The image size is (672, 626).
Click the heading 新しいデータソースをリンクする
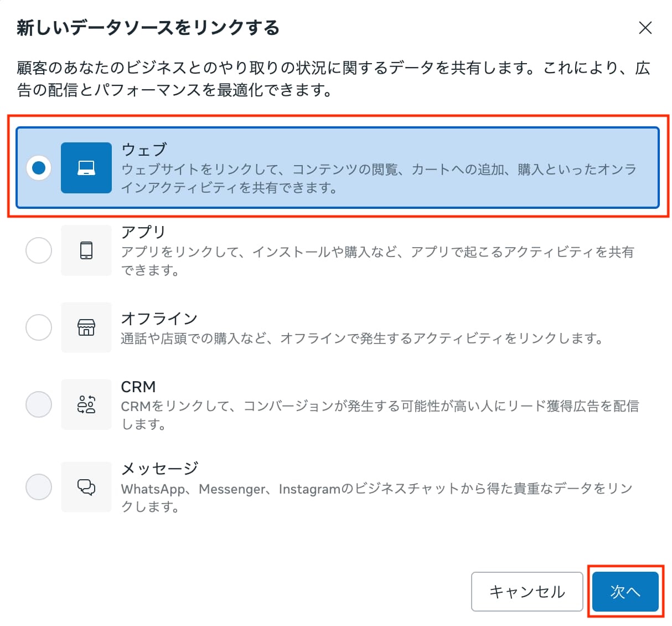coord(148,27)
